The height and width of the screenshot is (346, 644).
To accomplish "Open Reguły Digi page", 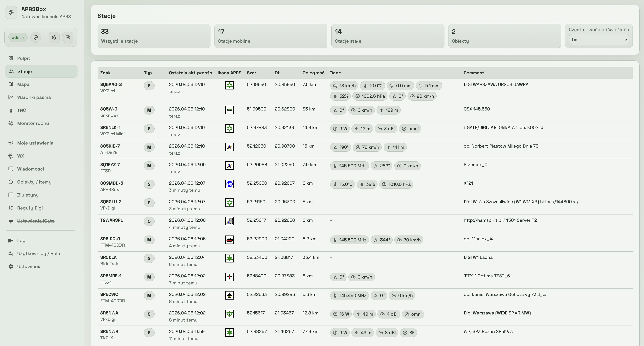I will tap(30, 208).
